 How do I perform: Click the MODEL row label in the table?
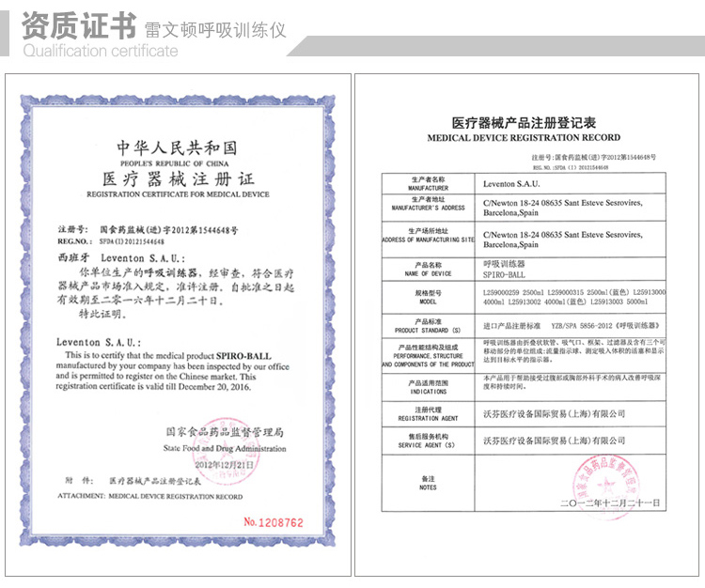tap(428, 299)
